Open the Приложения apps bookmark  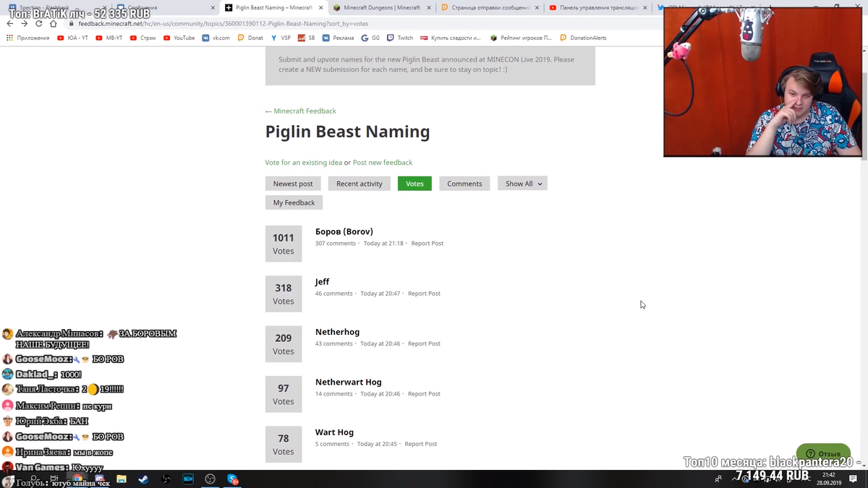(27, 38)
